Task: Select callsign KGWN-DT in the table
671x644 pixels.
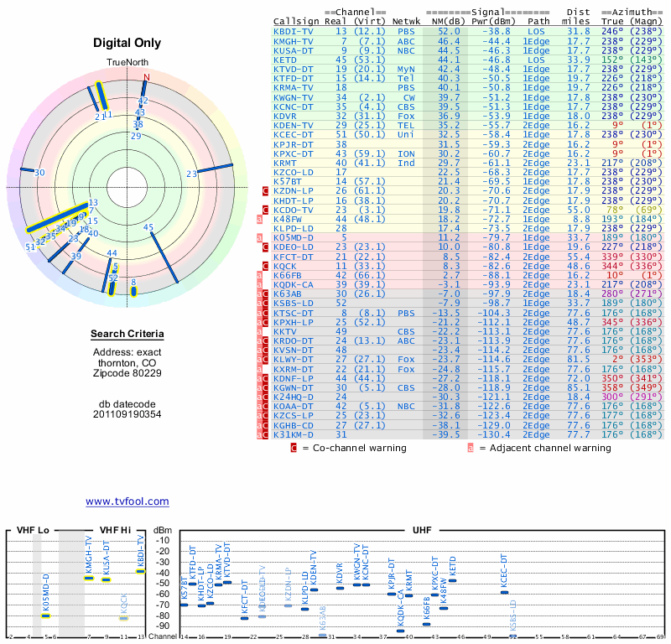Action: 293,388
